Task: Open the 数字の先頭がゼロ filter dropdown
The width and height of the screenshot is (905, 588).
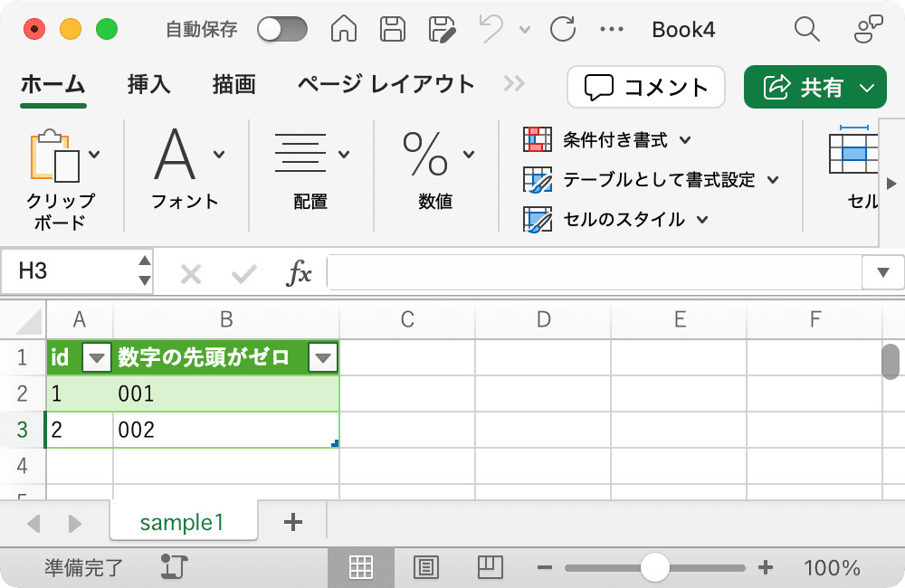Action: coord(323,358)
